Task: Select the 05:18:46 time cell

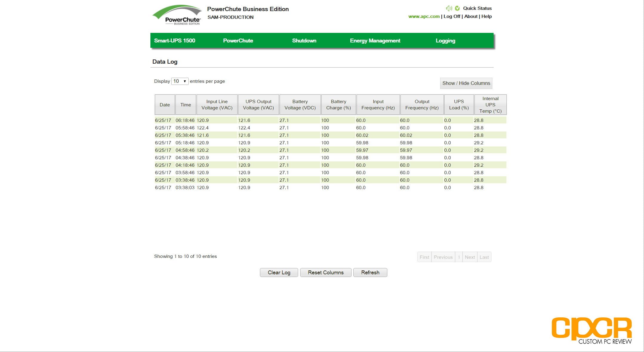Action: [x=185, y=143]
